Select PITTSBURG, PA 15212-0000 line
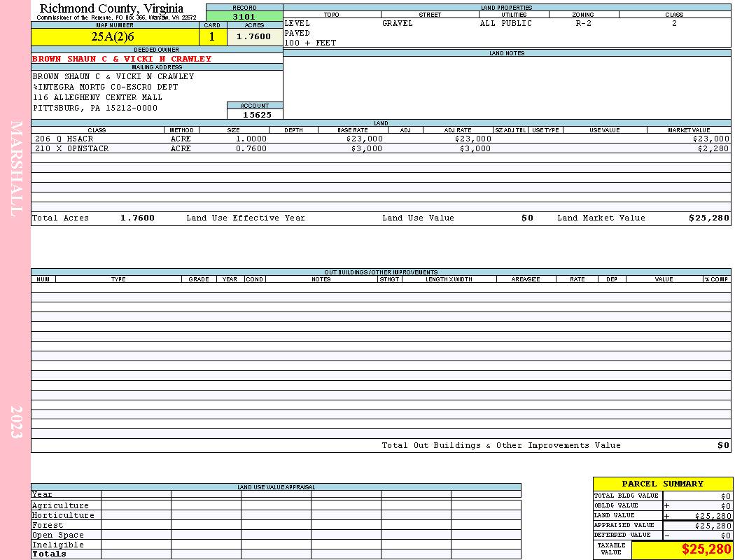Screen dimensions: 735x560 pos(95,108)
